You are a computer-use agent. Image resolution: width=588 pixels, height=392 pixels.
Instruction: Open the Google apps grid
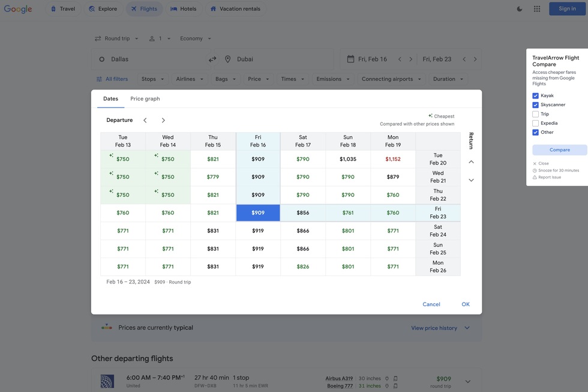(x=537, y=8)
